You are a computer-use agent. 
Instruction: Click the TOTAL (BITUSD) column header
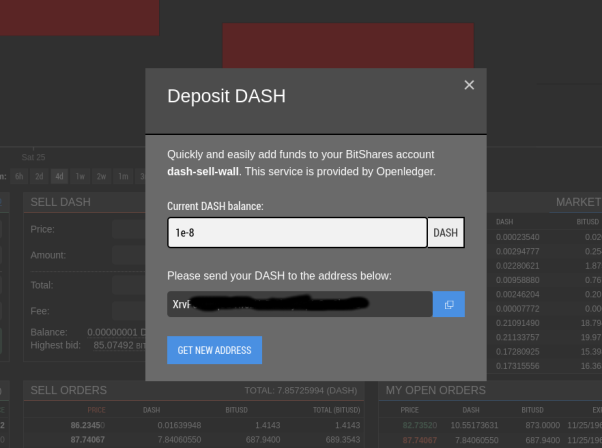click(336, 410)
